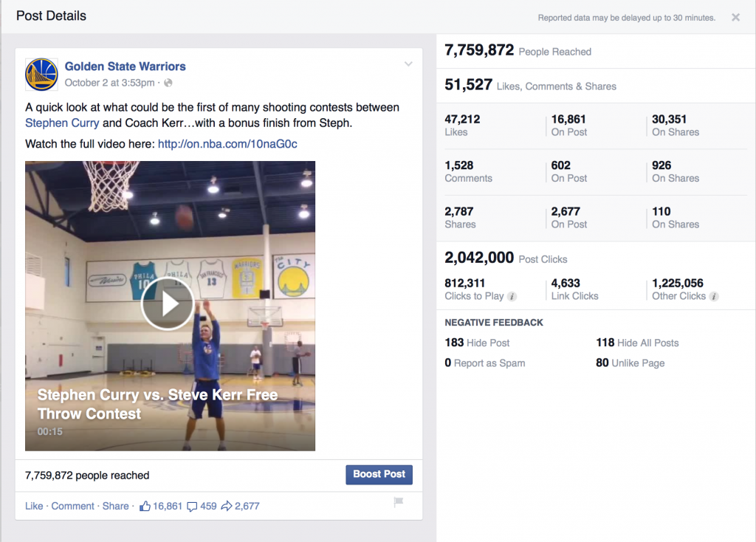This screenshot has width=756, height=542.
Task: Click the Boost Post button
Action: click(x=379, y=475)
